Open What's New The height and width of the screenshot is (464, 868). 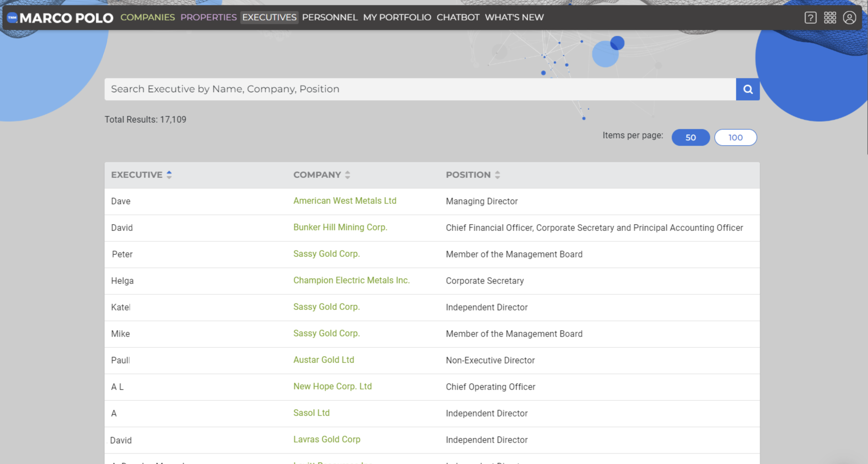pos(514,18)
